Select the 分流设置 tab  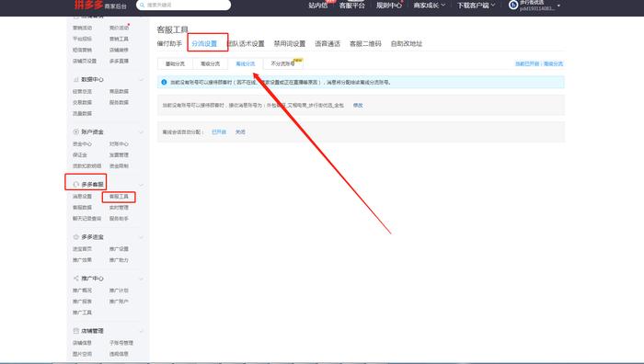[204, 43]
